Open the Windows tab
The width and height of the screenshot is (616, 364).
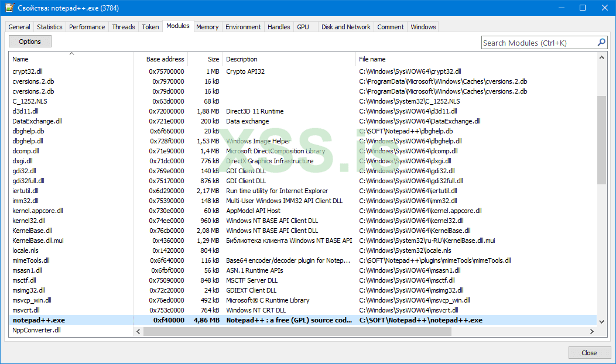(423, 27)
